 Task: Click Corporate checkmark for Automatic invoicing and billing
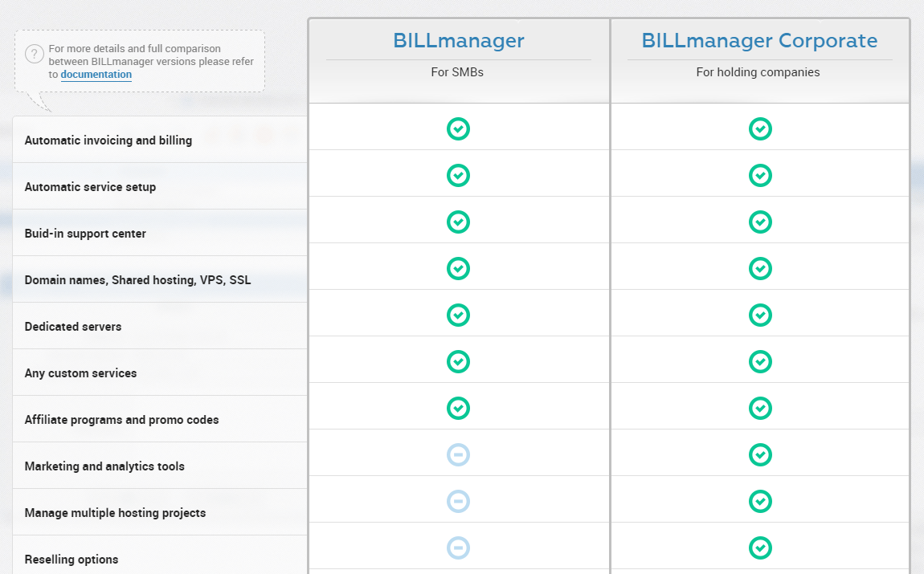tap(760, 129)
